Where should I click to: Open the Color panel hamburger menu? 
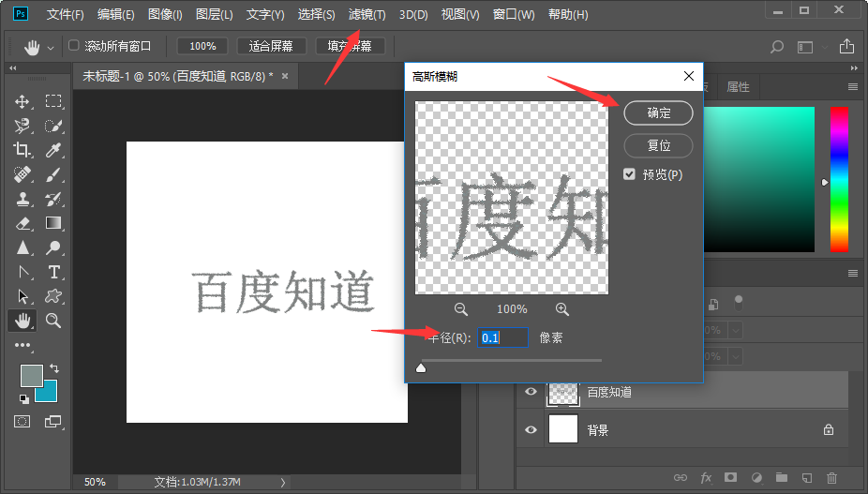tap(852, 86)
